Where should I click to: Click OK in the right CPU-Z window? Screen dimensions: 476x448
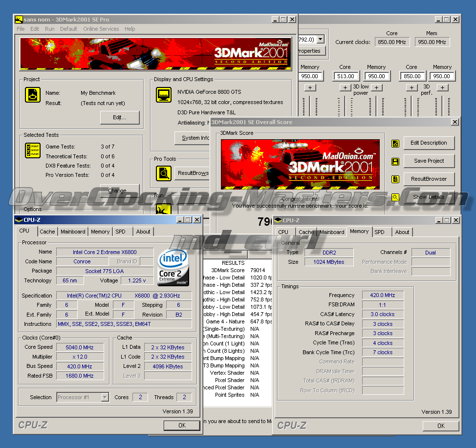point(441,426)
